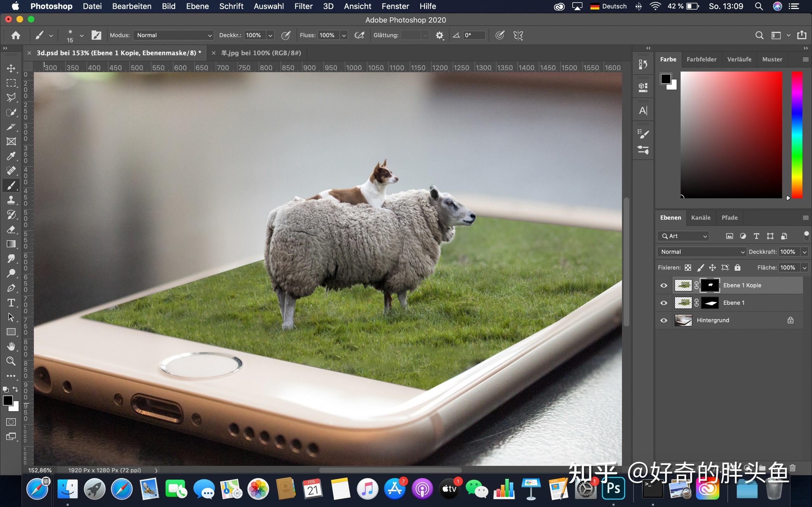This screenshot has width=812, height=507.
Task: Drag the red color slider in color picker
Action: [788, 197]
